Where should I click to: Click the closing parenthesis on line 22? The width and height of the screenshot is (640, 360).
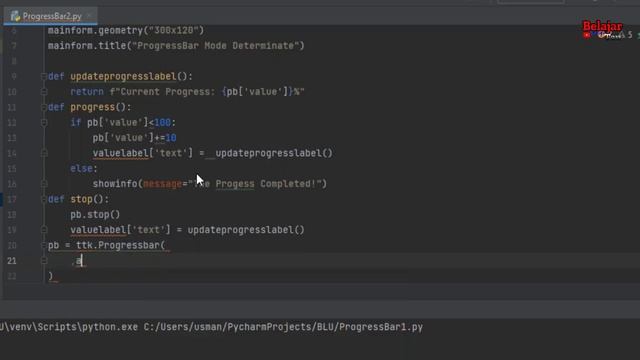(x=51, y=276)
